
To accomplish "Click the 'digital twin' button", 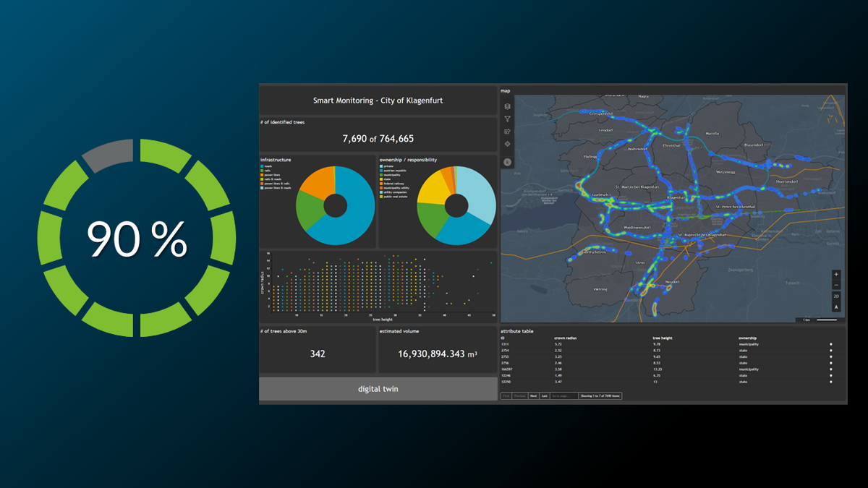I will click(x=378, y=389).
